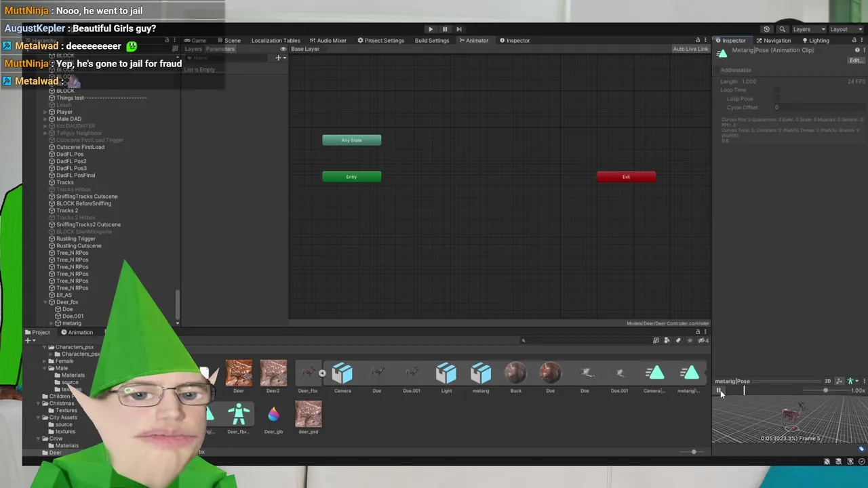Add a parameter with the plus dropdown
Screen dimensions: 868x488
click(279, 58)
